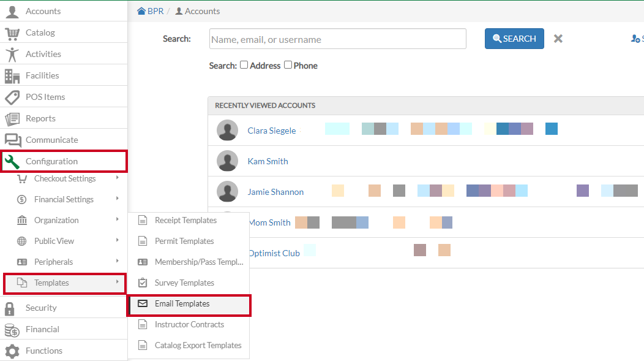This screenshot has width=644, height=361.
Task: Click the Activities figure icon
Action: click(12, 55)
